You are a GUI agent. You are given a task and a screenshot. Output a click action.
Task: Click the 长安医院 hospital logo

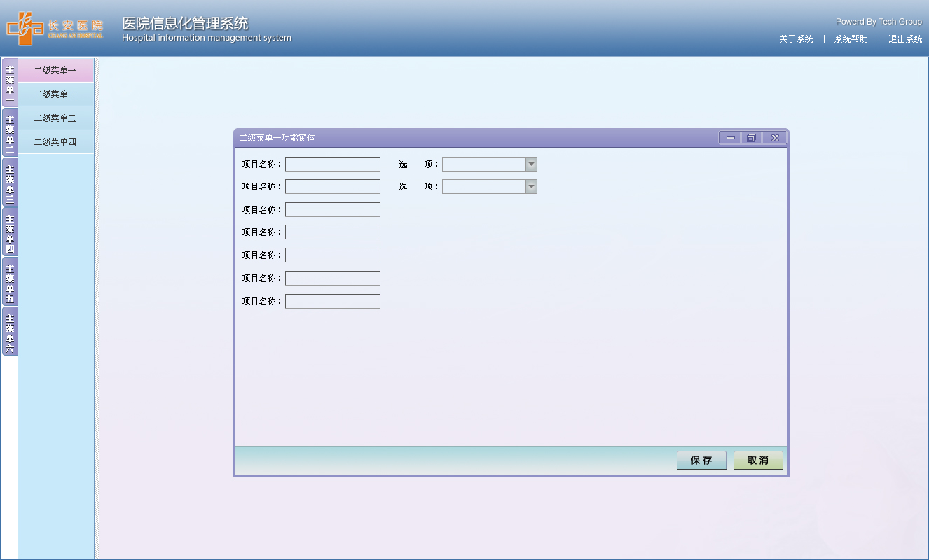coord(55,29)
